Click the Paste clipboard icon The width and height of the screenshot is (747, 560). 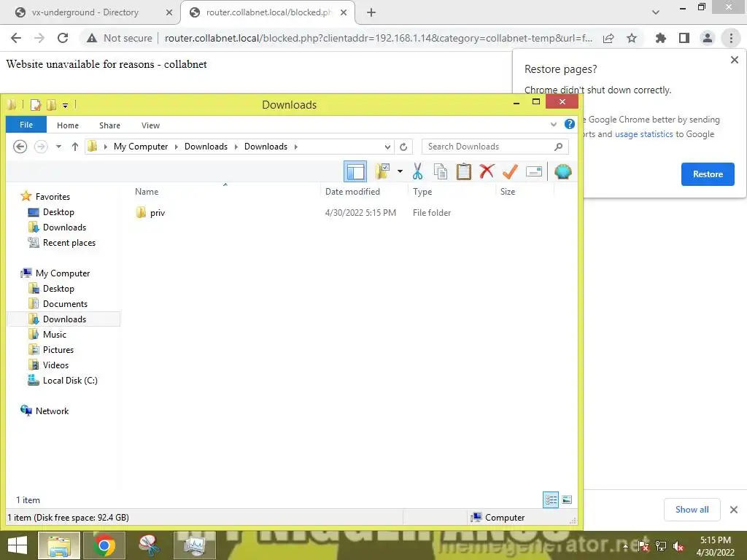tap(463, 171)
